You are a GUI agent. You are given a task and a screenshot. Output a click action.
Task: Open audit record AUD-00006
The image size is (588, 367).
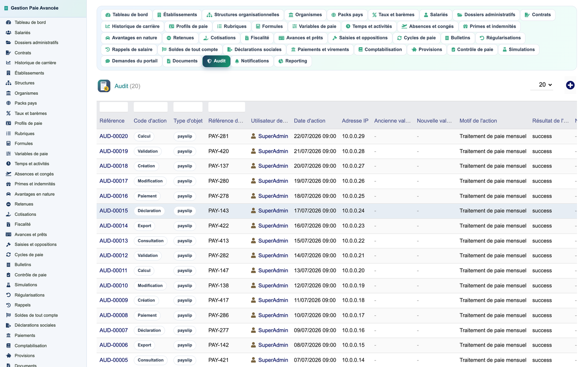point(114,345)
